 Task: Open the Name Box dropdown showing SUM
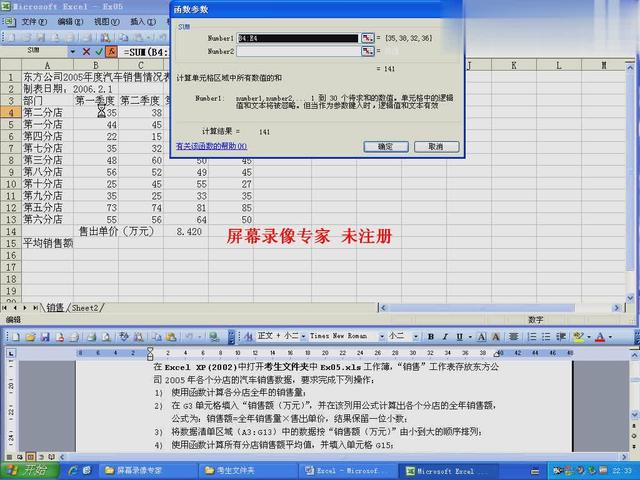point(73,52)
